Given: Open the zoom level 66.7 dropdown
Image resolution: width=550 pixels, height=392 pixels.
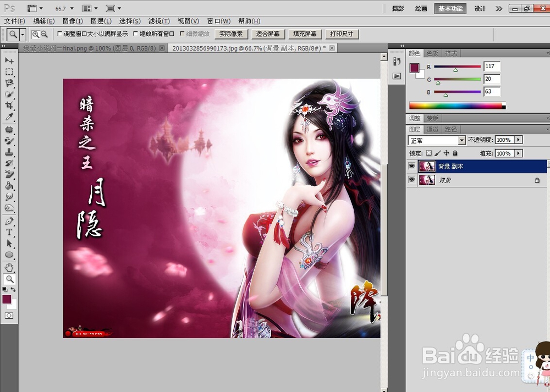Looking at the screenshot, I should [x=72, y=8].
